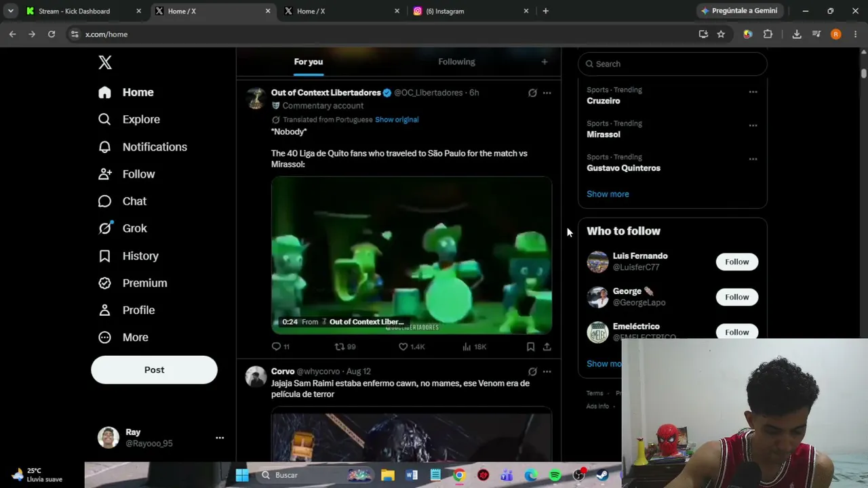The width and height of the screenshot is (868, 488).
Task: Like the Liga de Quito fans post
Action: [x=411, y=346]
